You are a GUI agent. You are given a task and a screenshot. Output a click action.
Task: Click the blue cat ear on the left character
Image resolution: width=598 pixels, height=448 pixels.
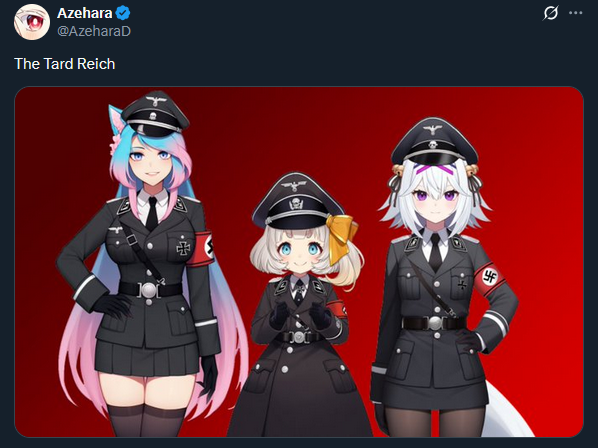[x=117, y=123]
